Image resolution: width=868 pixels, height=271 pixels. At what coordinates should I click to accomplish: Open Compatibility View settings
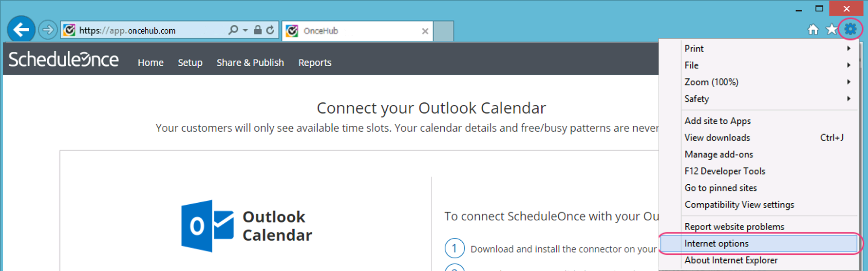[x=739, y=205]
